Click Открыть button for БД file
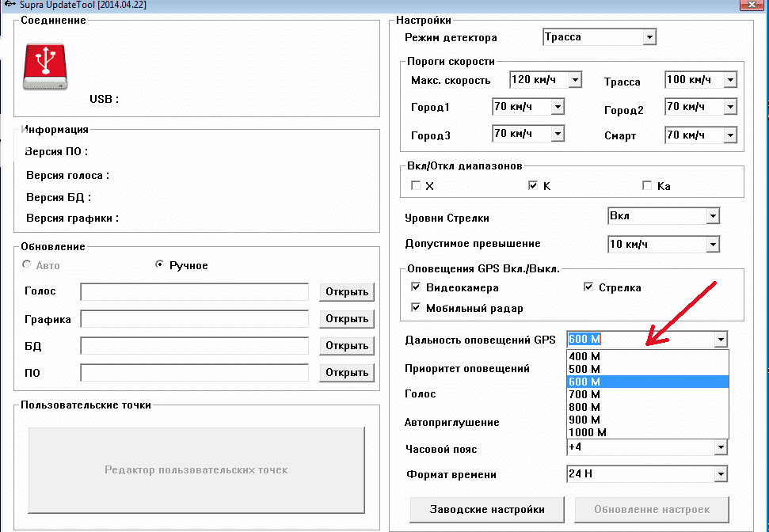Viewport: 769px width, 532px height. [347, 346]
